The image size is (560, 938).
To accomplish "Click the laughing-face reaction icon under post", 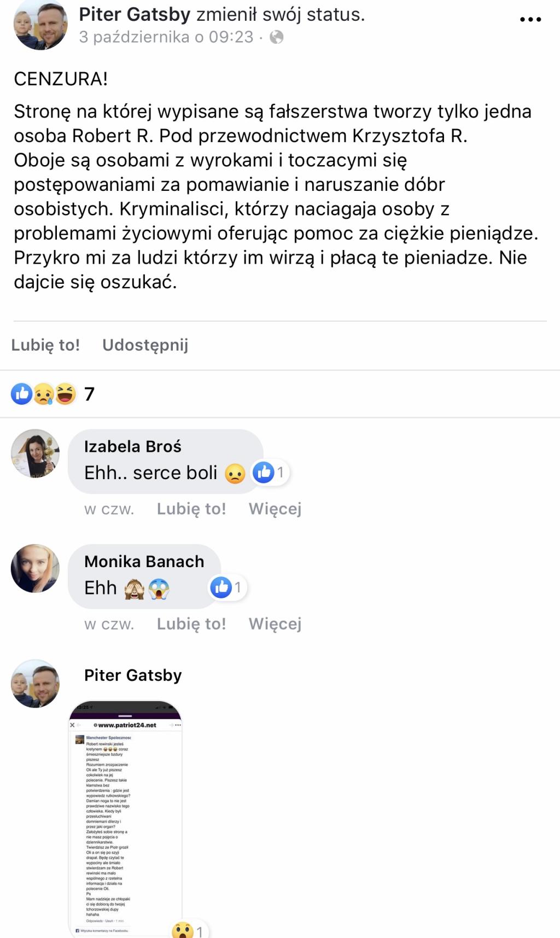I will (x=66, y=394).
